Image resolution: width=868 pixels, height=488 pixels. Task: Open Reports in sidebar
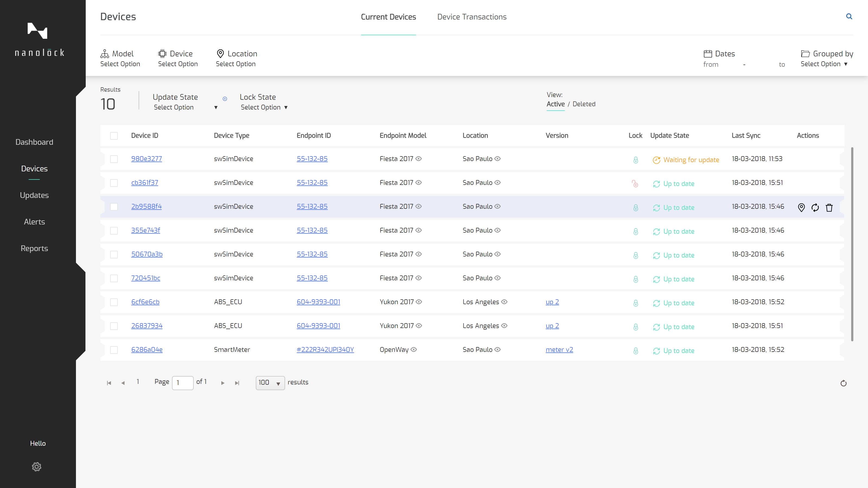[34, 249]
